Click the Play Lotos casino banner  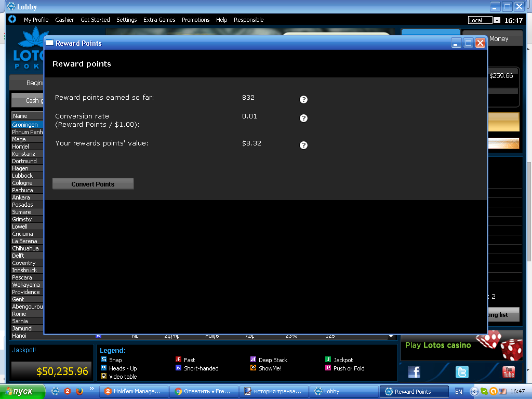coord(461,346)
